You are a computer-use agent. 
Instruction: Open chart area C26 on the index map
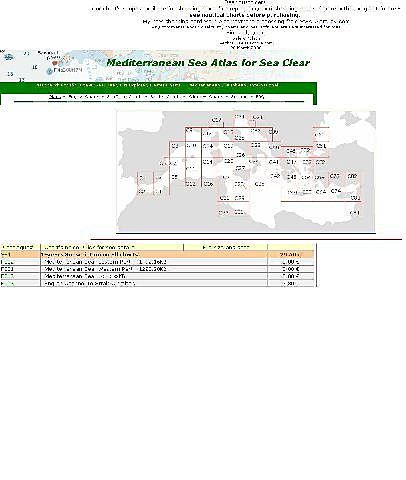[208, 184]
